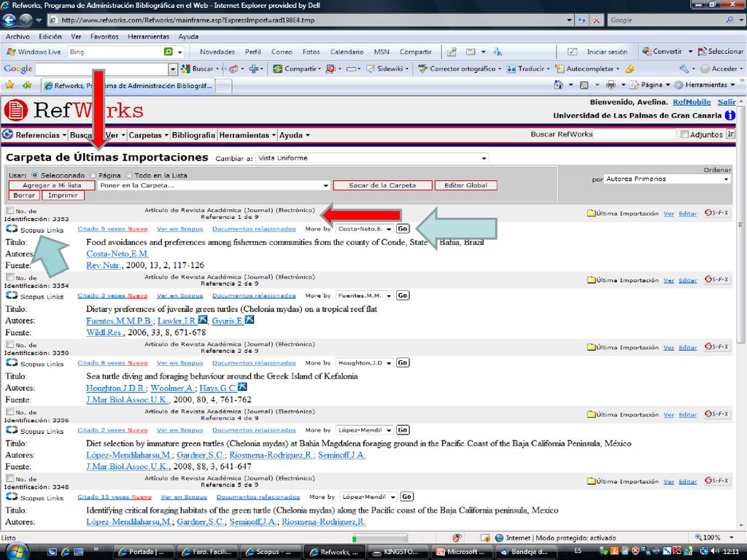Viewport: 747px width, 560px height.
Task: Click the RSS feeds icon
Action: (584, 85)
